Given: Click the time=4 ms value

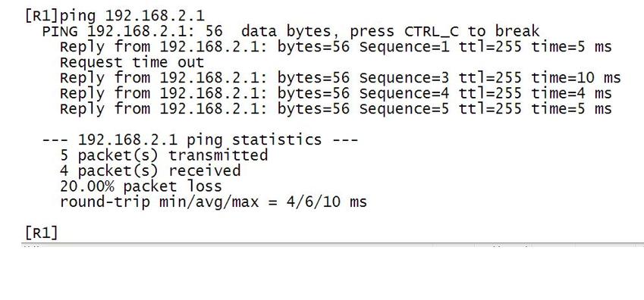Looking at the screenshot, I should point(571,94).
